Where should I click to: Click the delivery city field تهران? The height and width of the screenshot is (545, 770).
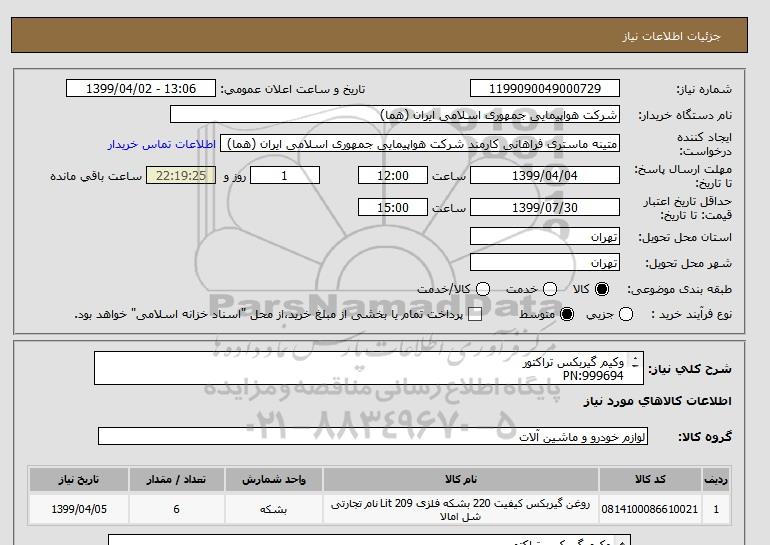[545, 262]
